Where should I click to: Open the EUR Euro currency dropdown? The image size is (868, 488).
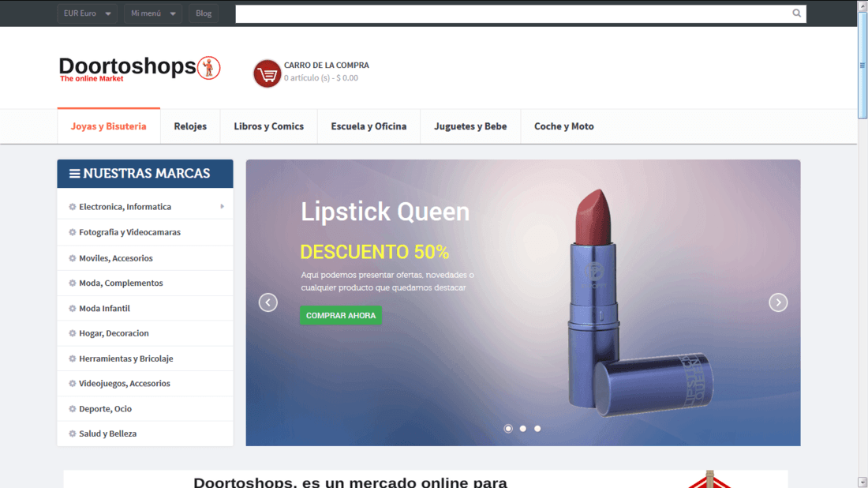coord(87,13)
